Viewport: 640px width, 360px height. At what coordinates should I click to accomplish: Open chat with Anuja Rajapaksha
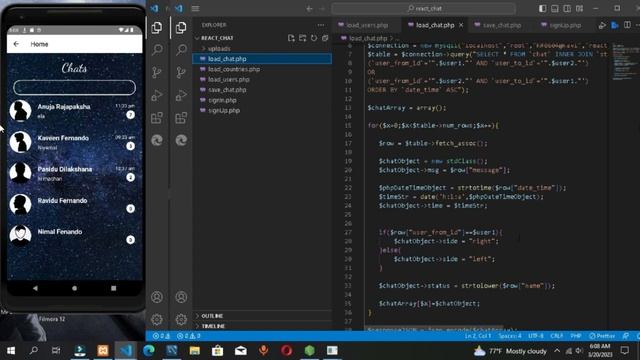74,111
